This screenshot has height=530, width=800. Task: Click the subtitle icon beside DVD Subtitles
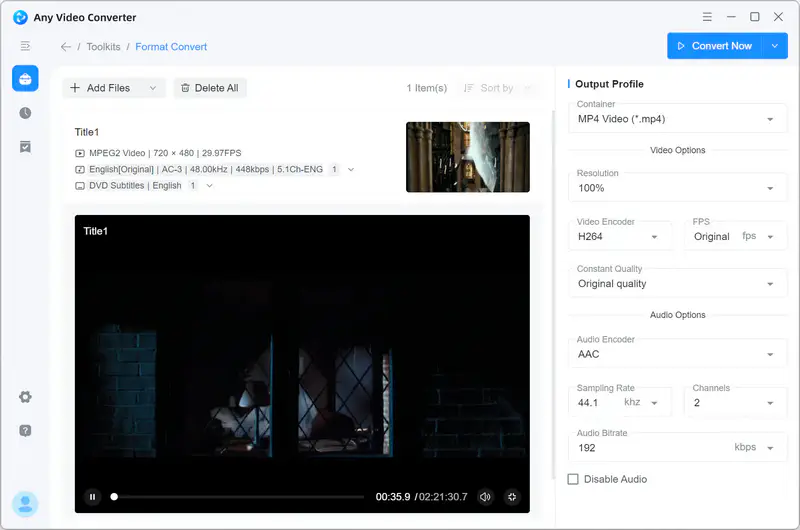tap(80, 186)
